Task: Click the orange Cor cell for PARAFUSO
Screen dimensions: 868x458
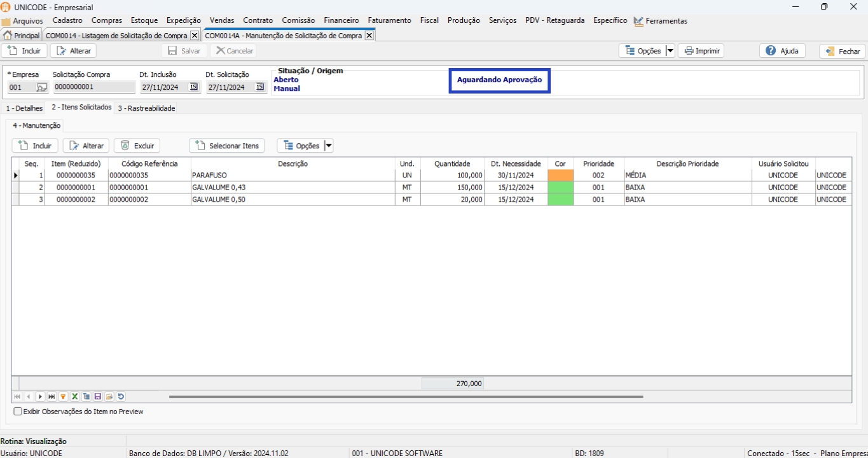Action: point(560,175)
